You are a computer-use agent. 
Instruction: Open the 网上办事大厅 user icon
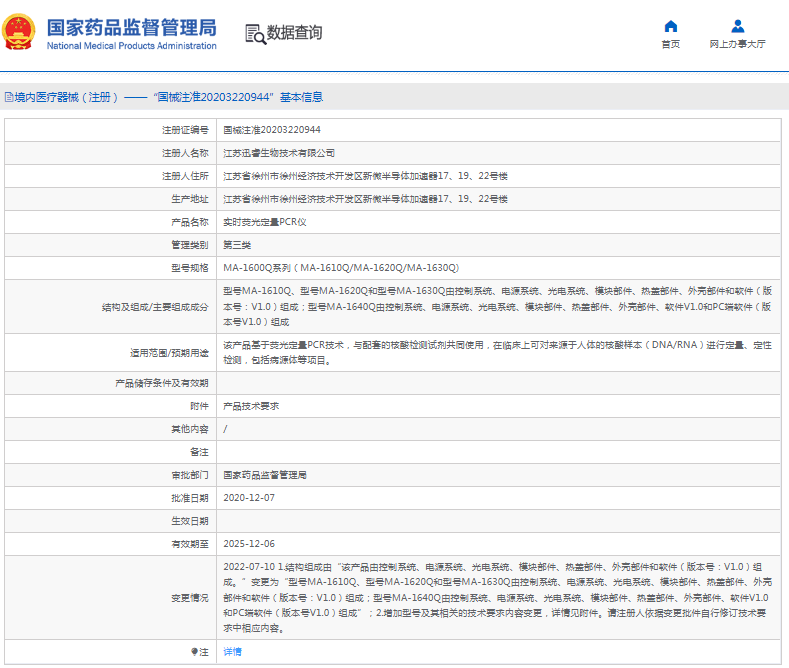point(738,26)
